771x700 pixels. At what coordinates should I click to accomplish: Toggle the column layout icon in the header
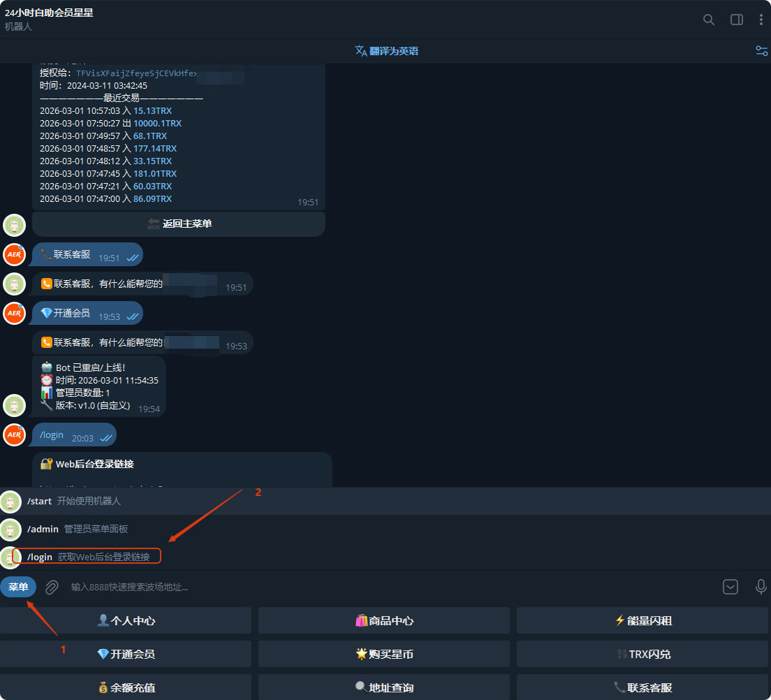coord(736,20)
